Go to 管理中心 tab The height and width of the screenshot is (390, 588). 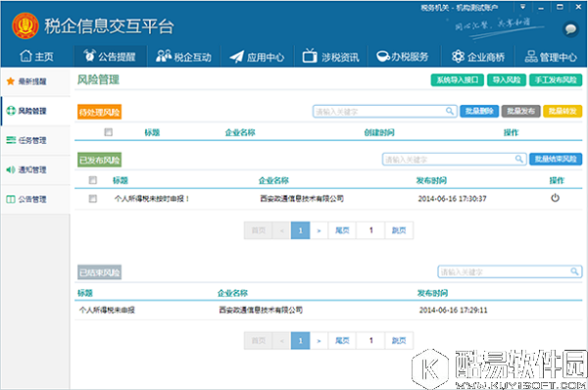coord(551,57)
